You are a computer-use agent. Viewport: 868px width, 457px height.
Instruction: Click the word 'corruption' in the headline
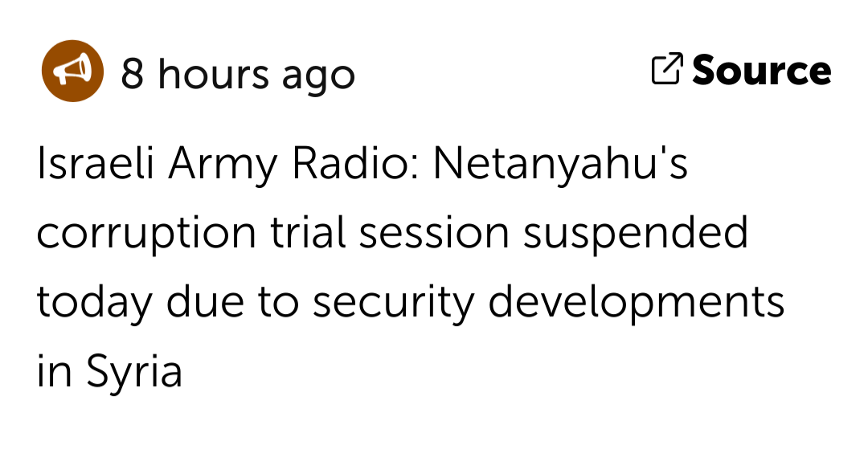point(146,234)
